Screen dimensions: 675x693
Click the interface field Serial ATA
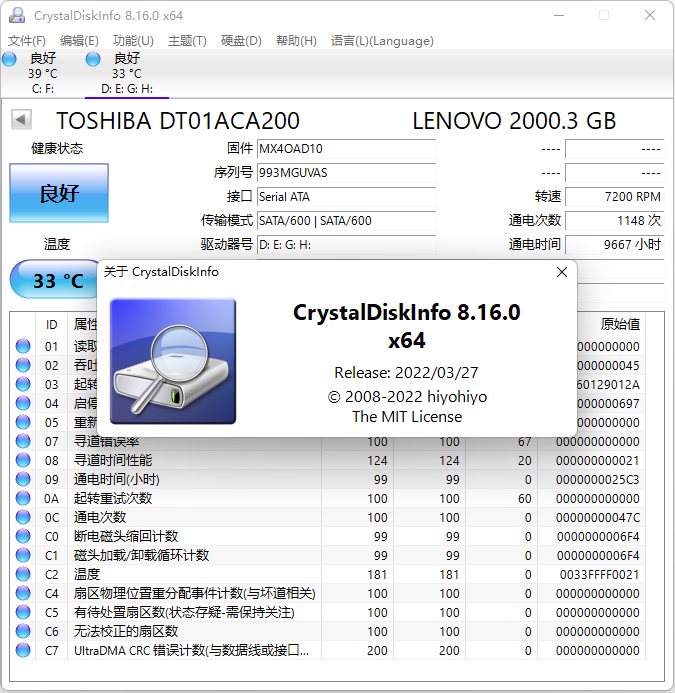[x=347, y=196]
